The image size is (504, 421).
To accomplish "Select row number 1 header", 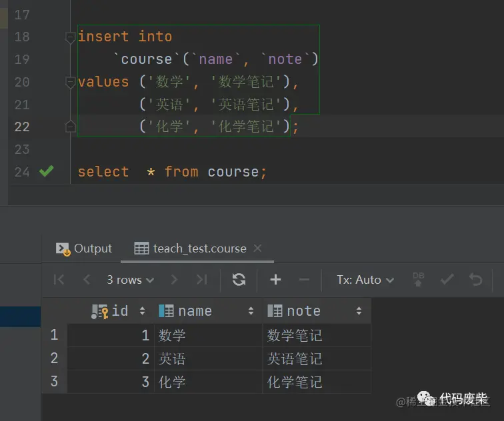I will click(54, 335).
